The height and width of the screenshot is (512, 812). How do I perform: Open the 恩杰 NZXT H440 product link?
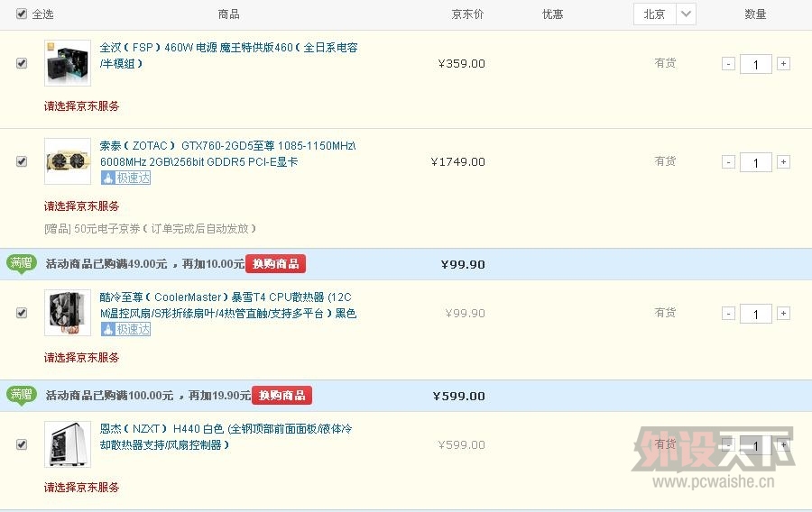click(226, 436)
